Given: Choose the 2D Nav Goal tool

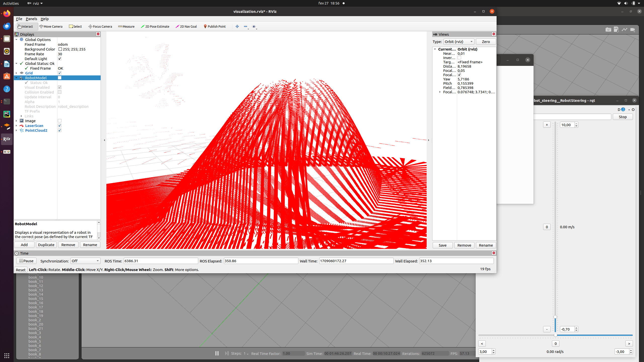Looking at the screenshot, I should pos(186,26).
